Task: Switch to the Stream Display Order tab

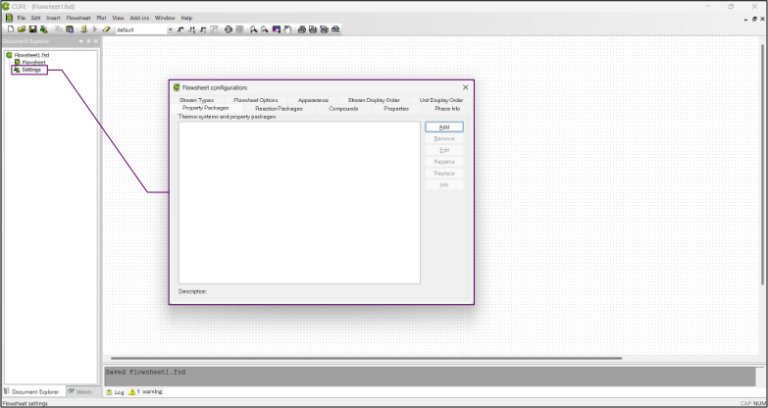Action: pos(374,100)
